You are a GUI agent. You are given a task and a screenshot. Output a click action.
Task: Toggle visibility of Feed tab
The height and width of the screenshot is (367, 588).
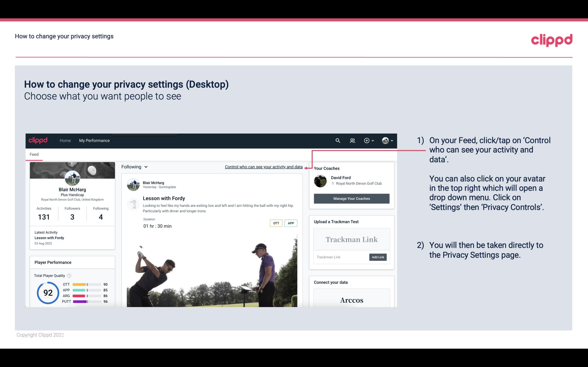click(x=34, y=154)
